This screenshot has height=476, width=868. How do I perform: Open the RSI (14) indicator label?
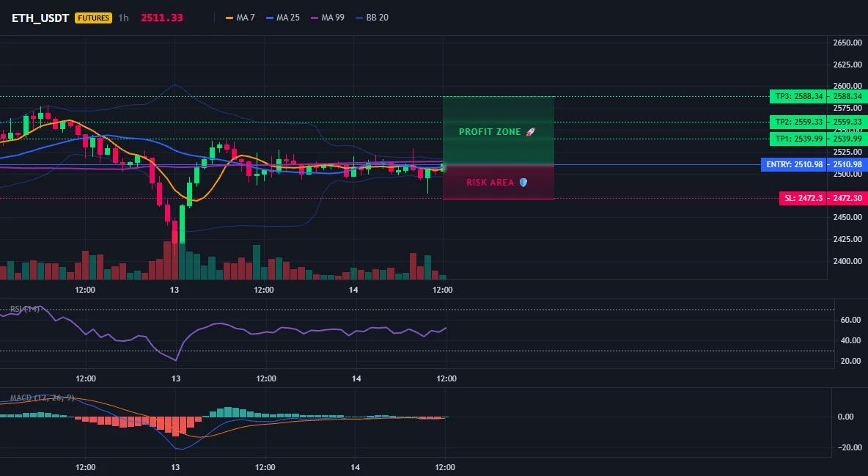[x=25, y=310]
